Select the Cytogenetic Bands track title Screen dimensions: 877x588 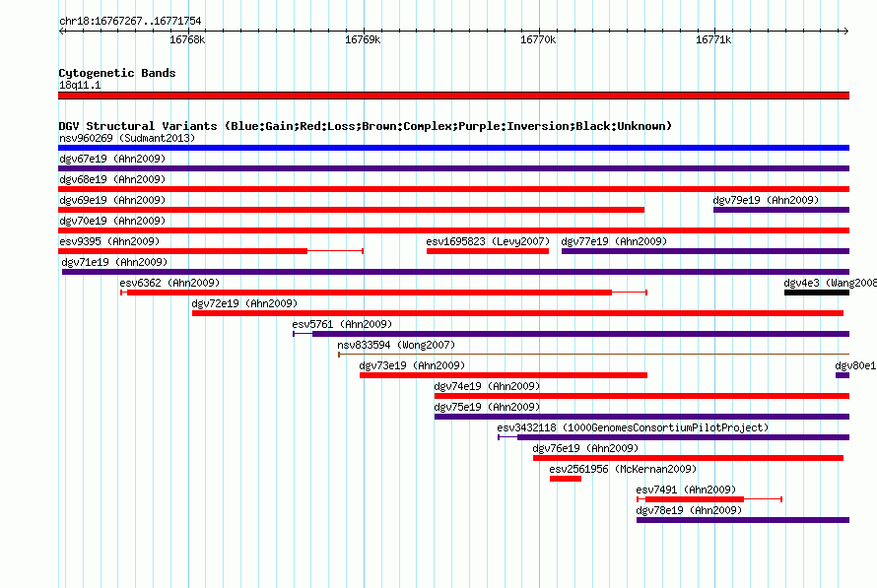[117, 73]
